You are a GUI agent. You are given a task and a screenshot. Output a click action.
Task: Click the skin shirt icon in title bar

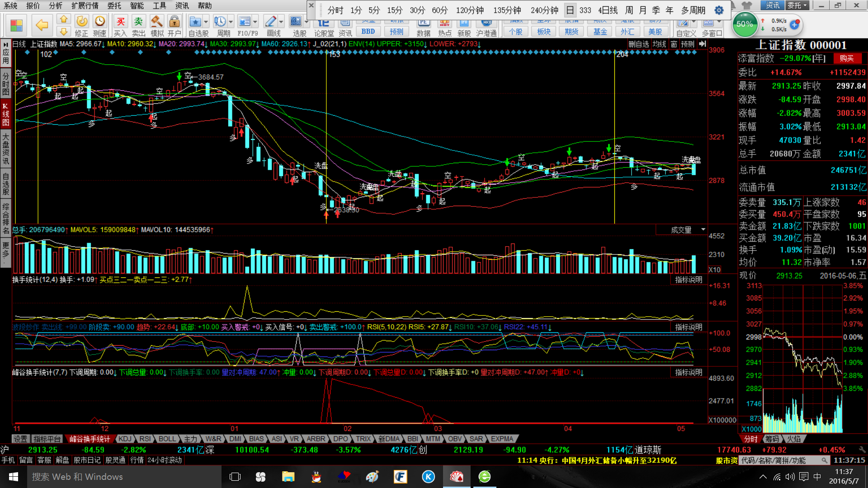tap(747, 5)
